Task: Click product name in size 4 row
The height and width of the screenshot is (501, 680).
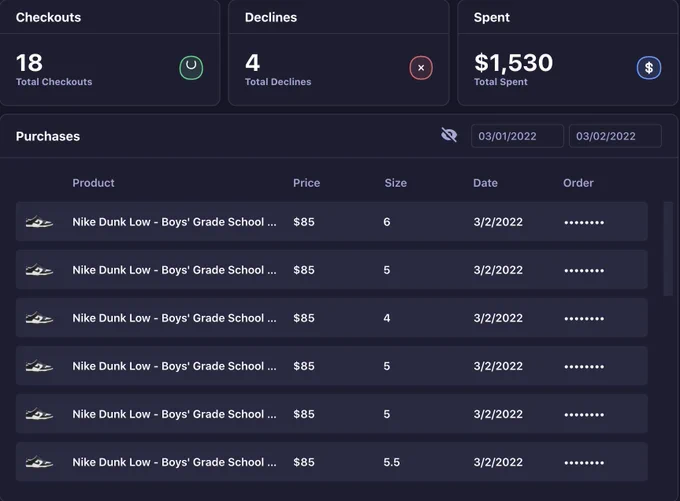Action: [x=174, y=318]
